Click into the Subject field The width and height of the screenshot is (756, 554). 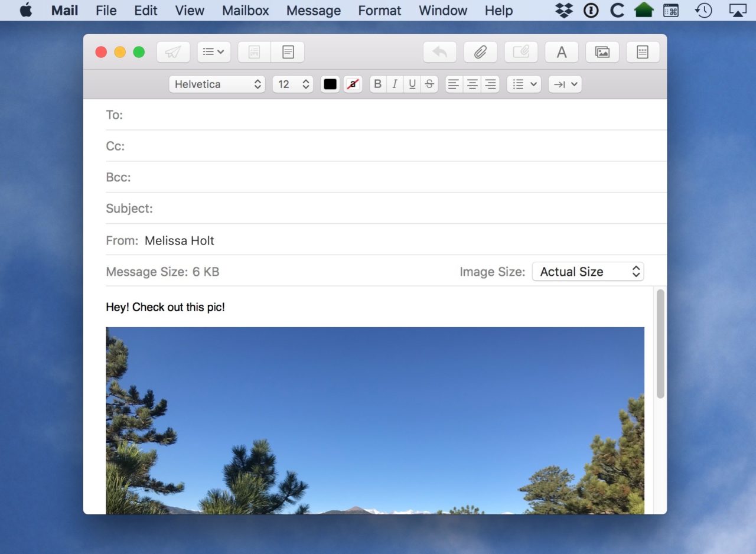coord(386,208)
